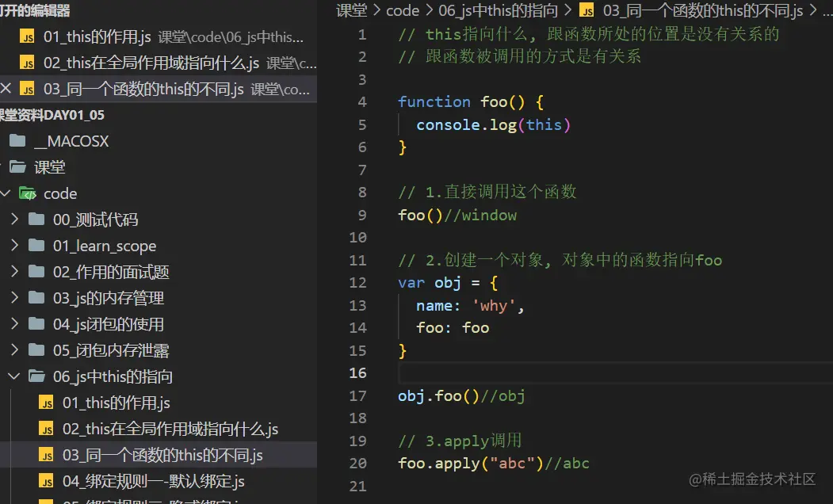Click folder icon of 01_learn_scope

click(x=36, y=246)
